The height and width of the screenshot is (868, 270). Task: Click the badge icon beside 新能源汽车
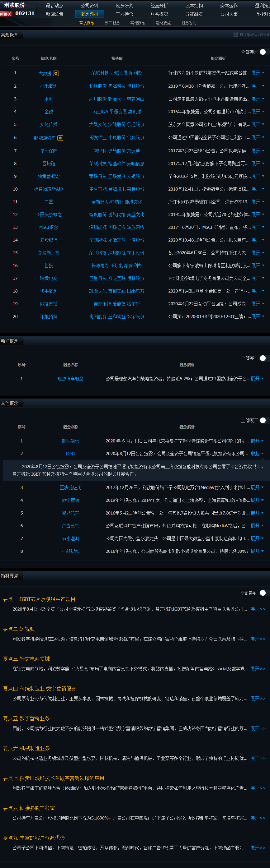(x=60, y=138)
